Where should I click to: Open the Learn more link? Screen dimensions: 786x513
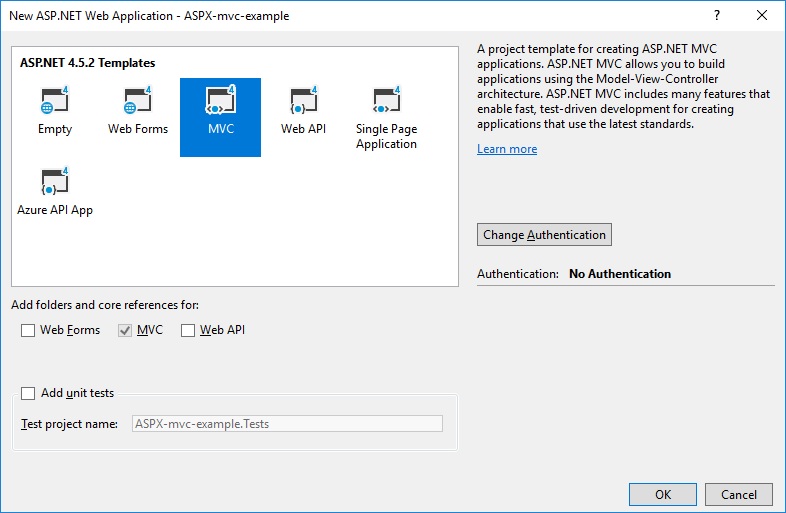point(507,149)
